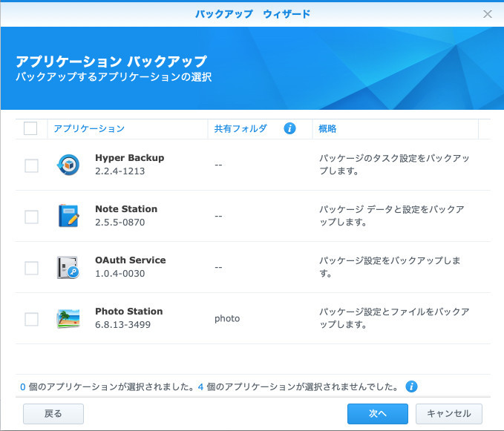Click the Note Station notebook icon
Image resolution: width=504 pixels, height=431 pixels.
coord(68,216)
